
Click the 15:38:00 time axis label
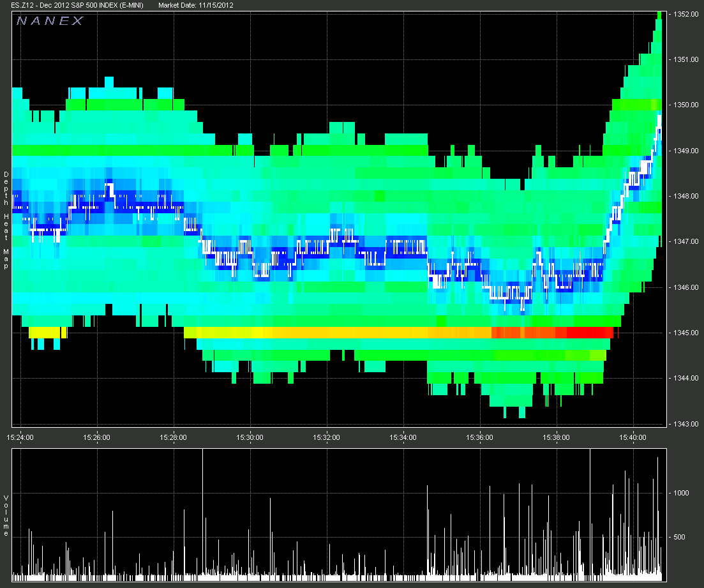coord(556,437)
